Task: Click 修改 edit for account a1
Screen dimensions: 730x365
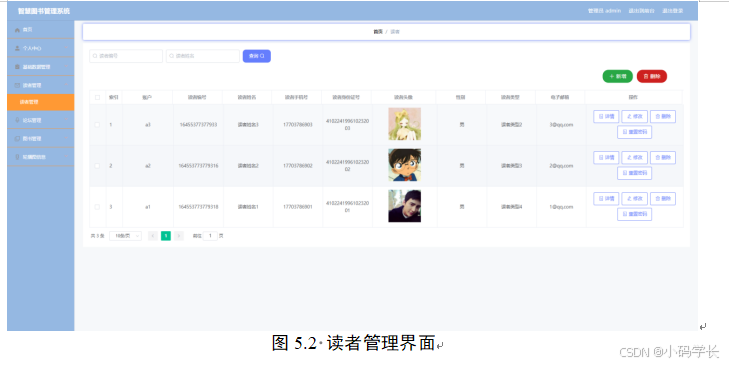Action: tap(635, 199)
